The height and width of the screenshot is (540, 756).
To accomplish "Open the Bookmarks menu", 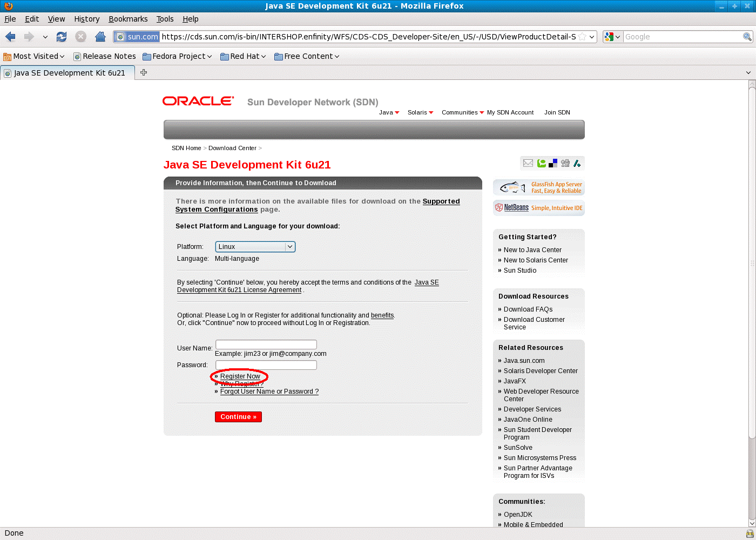I will click(128, 19).
